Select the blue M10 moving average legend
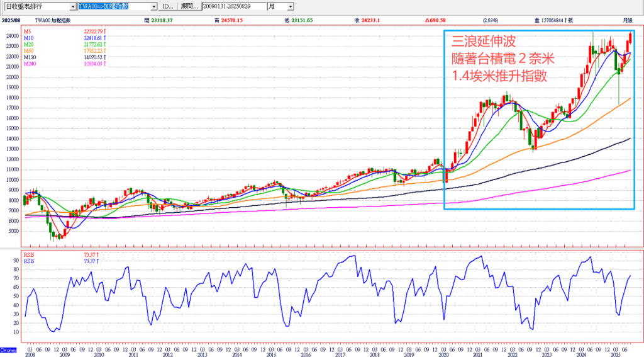644x357 pixels. pyautogui.click(x=29, y=37)
